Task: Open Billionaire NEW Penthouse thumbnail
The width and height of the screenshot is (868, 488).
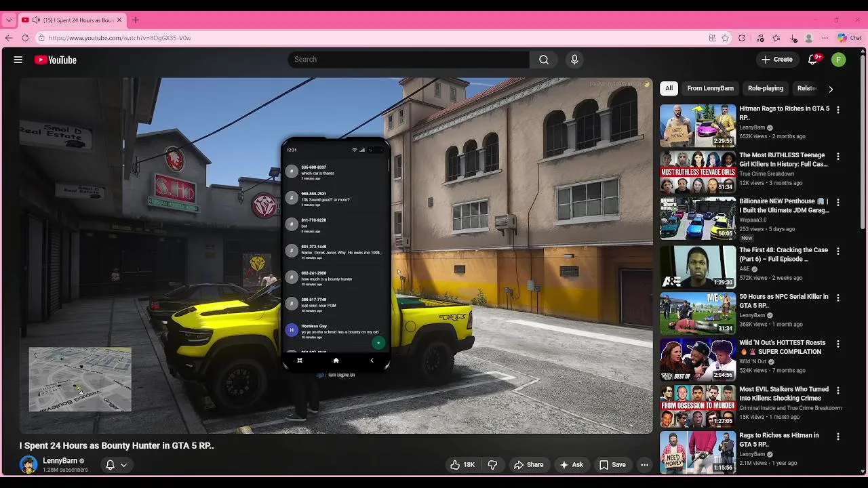Action: click(x=698, y=218)
